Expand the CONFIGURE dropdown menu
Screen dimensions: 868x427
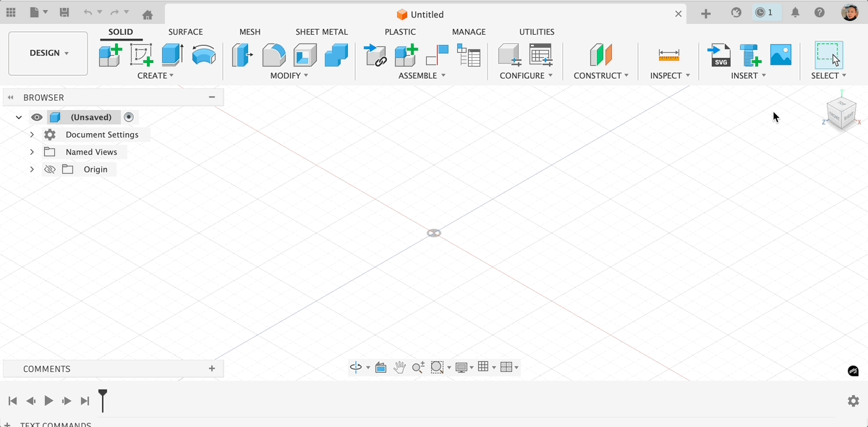(x=526, y=75)
